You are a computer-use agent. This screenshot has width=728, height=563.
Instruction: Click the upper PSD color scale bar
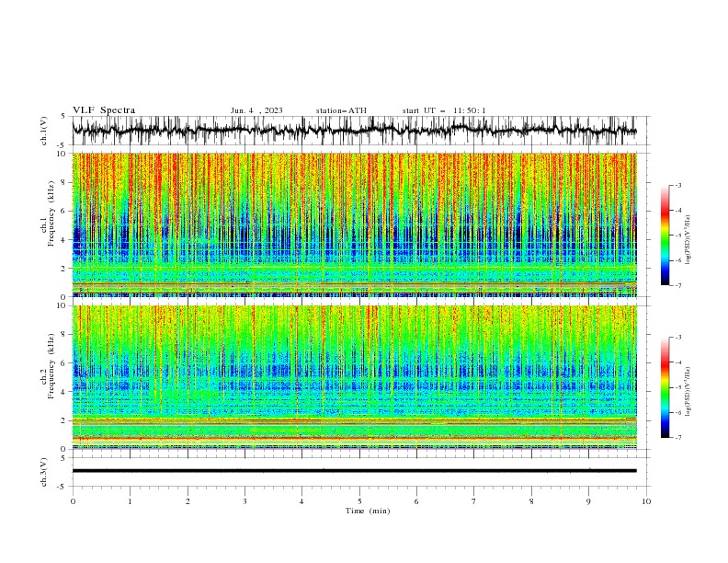[x=665, y=235]
